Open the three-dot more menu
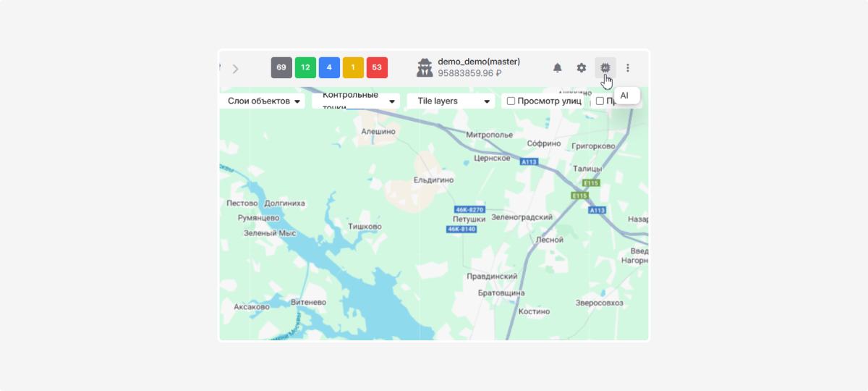Viewport: 868px width, 391px height. pyautogui.click(x=628, y=68)
